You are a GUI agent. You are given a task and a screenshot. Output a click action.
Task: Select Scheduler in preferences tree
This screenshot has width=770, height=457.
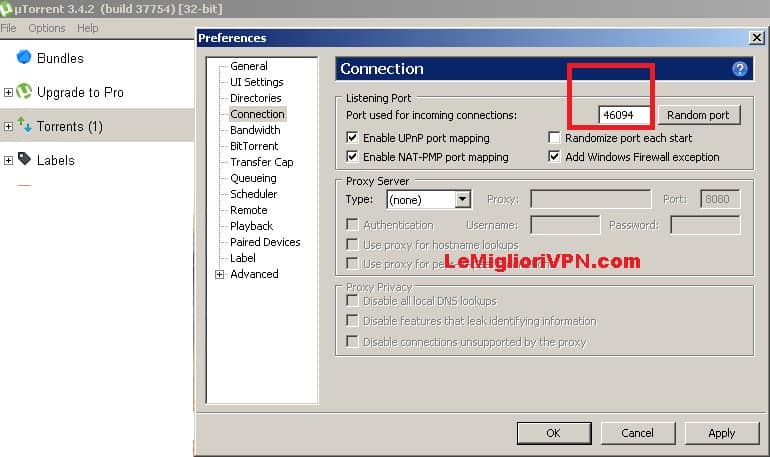point(253,194)
